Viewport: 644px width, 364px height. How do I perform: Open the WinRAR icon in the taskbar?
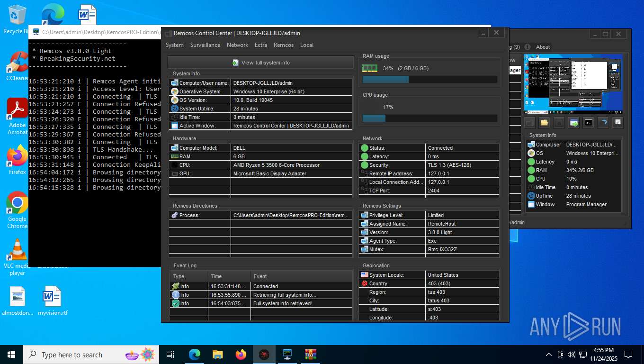(311, 355)
